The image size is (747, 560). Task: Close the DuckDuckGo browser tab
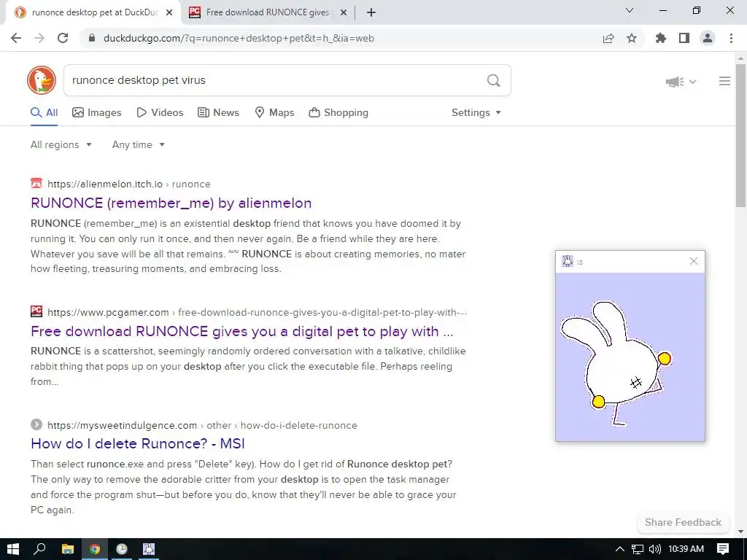coord(169,13)
